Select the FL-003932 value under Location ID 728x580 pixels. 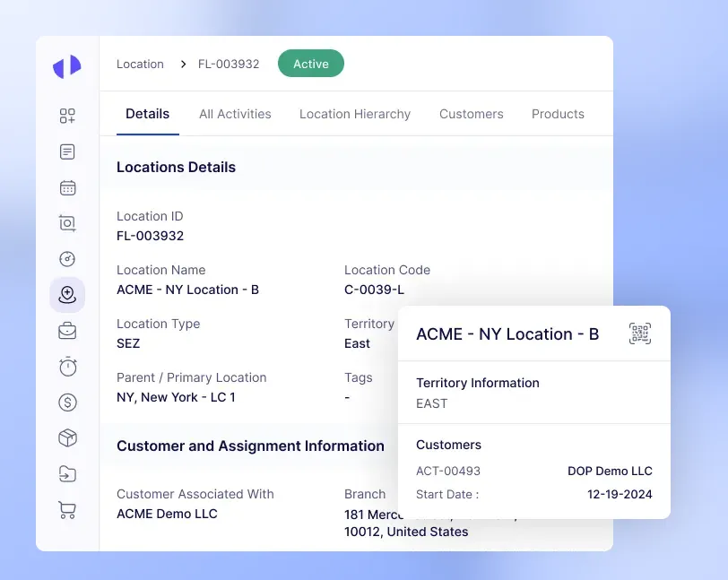(x=150, y=236)
